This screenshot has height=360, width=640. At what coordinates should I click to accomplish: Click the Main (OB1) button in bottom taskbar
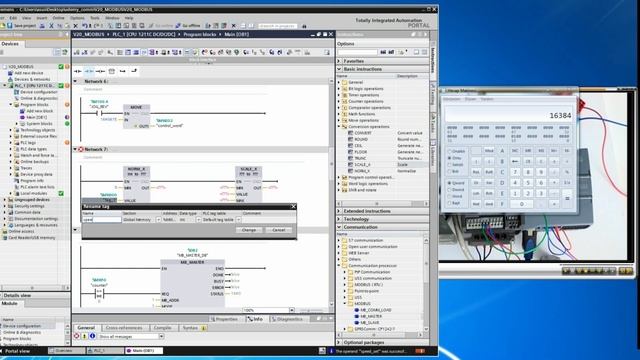click(x=144, y=351)
